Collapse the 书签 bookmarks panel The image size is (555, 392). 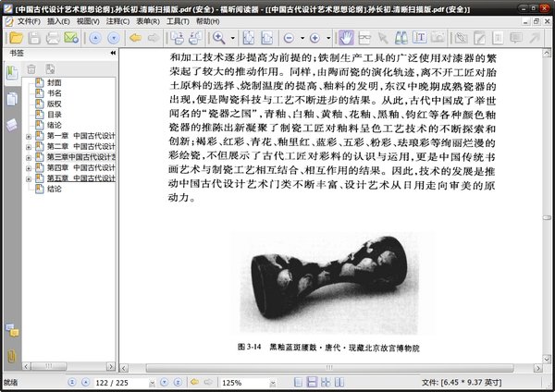click(113, 53)
